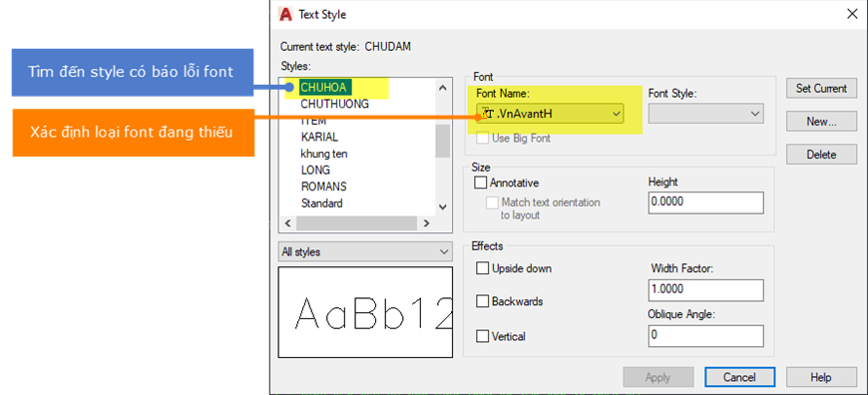Click the New... button
Image resolution: width=868 pixels, height=395 pixels.
click(x=821, y=122)
